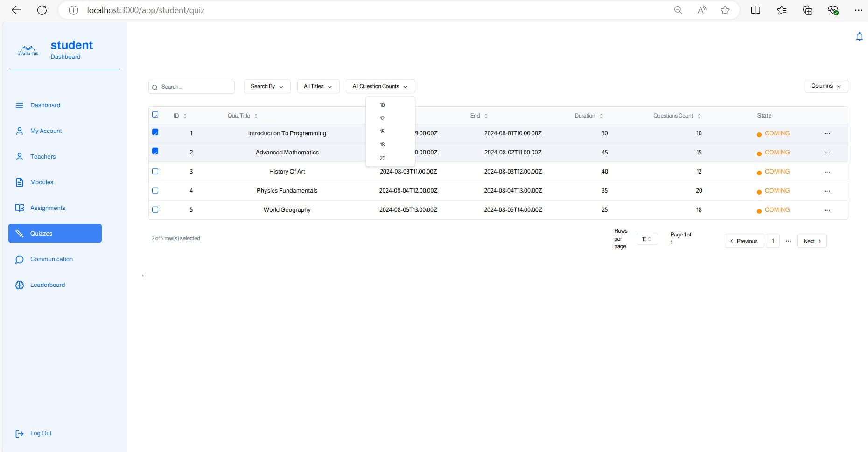Click the notification bell icon

point(859,36)
